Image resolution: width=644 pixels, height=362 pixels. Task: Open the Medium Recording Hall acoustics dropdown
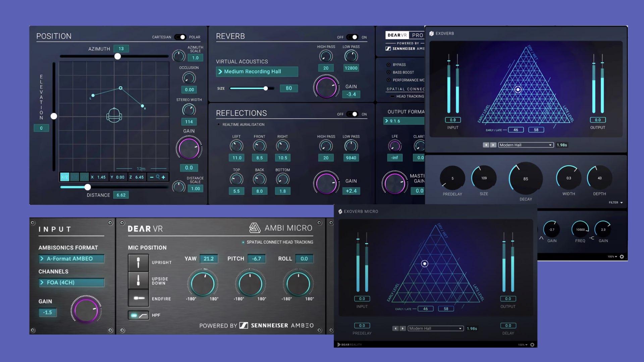coord(257,71)
